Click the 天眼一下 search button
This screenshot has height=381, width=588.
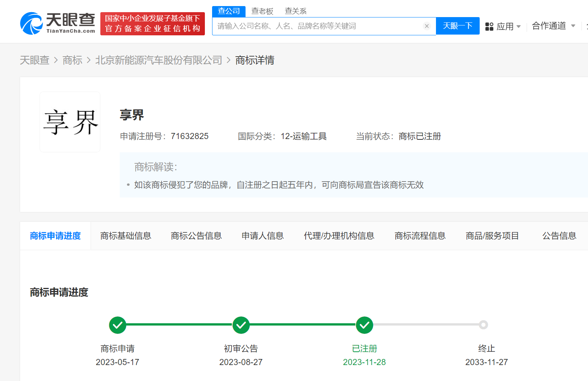pyautogui.click(x=458, y=25)
